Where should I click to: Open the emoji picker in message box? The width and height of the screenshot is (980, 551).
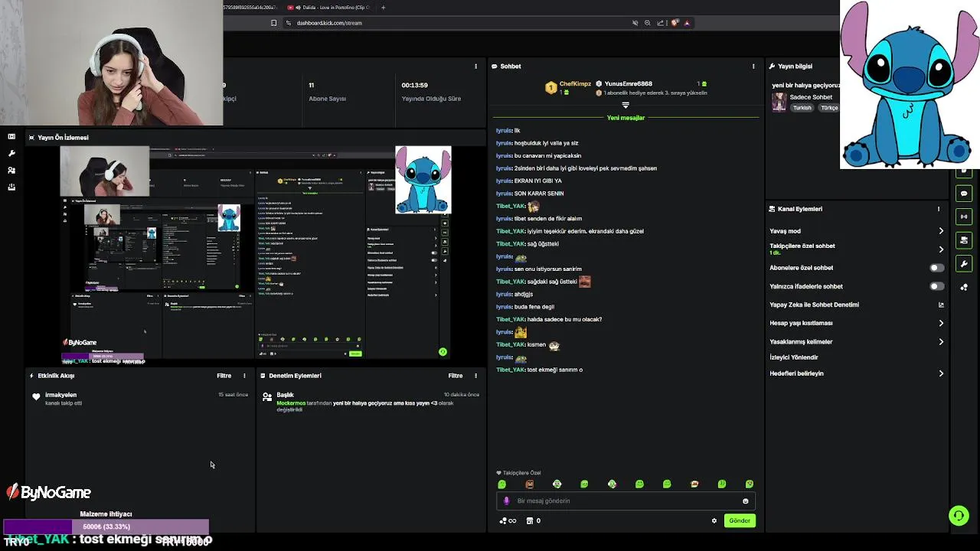pyautogui.click(x=745, y=501)
